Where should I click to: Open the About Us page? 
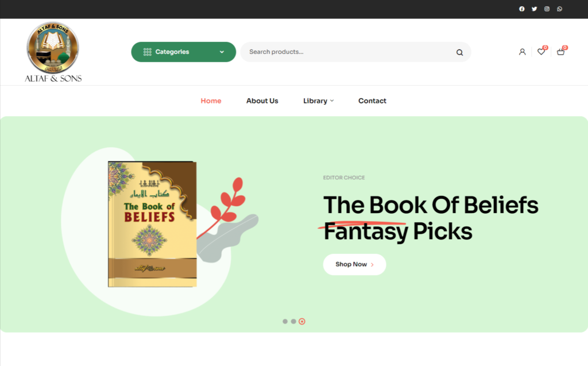tap(262, 101)
